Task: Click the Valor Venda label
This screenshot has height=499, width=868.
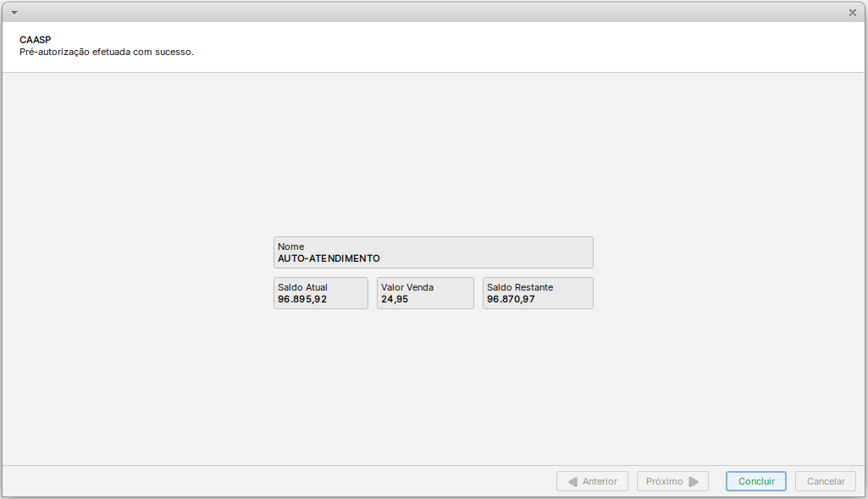Action: [406, 287]
